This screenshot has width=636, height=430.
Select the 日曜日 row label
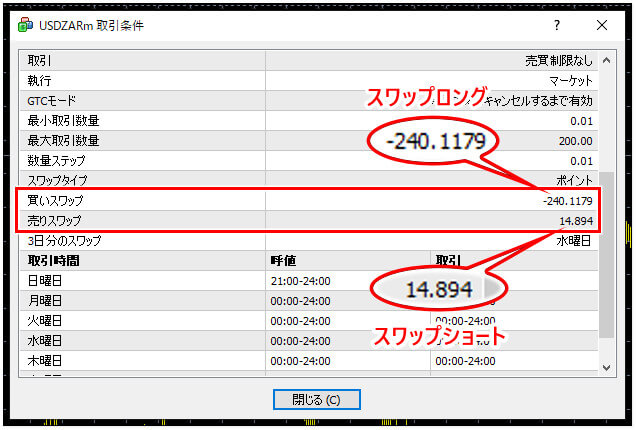click(45, 281)
